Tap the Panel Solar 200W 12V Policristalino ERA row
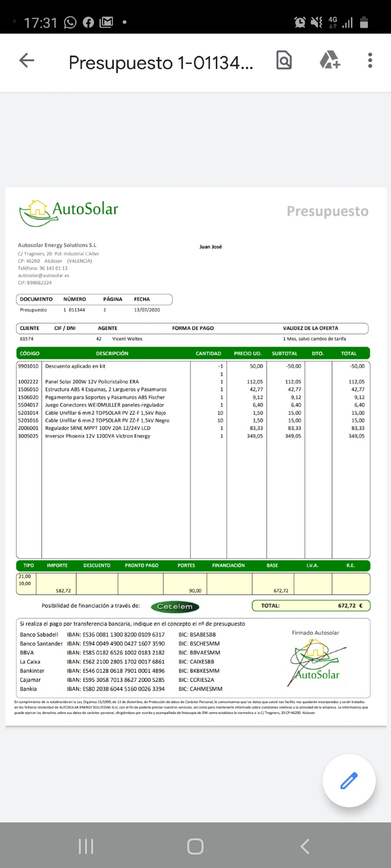Viewport: 391px width, 868px height. coord(193,382)
